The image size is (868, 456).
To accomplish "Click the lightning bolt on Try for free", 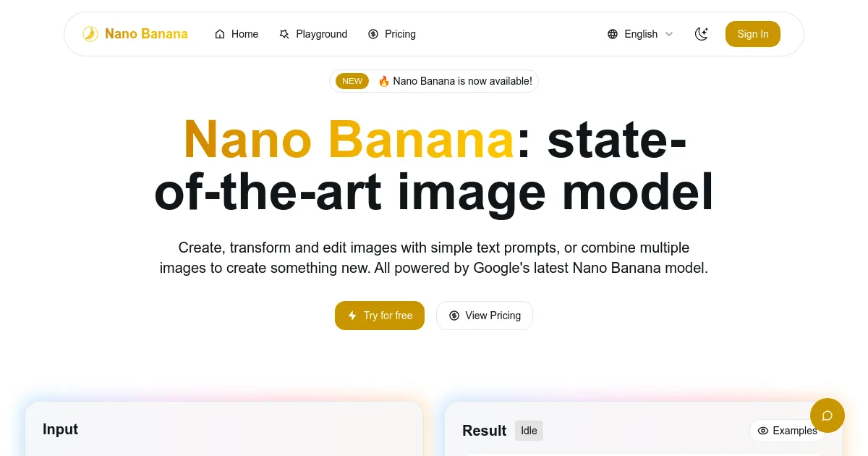I will [352, 316].
